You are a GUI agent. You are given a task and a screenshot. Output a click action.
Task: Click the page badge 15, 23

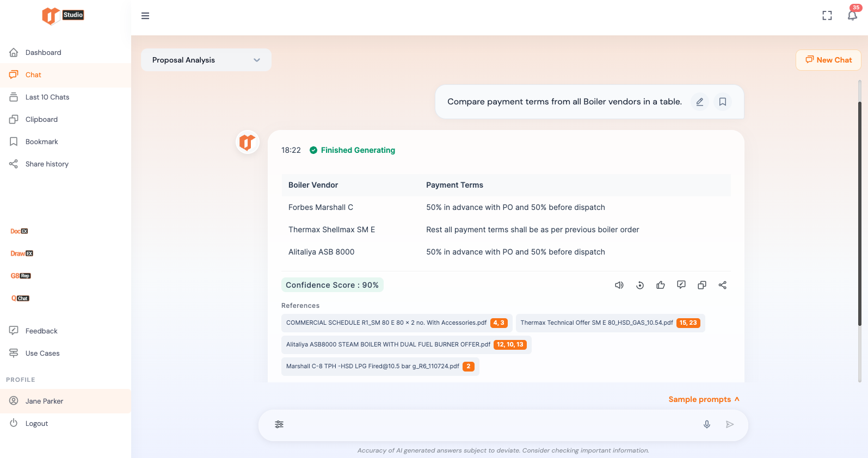click(x=688, y=323)
